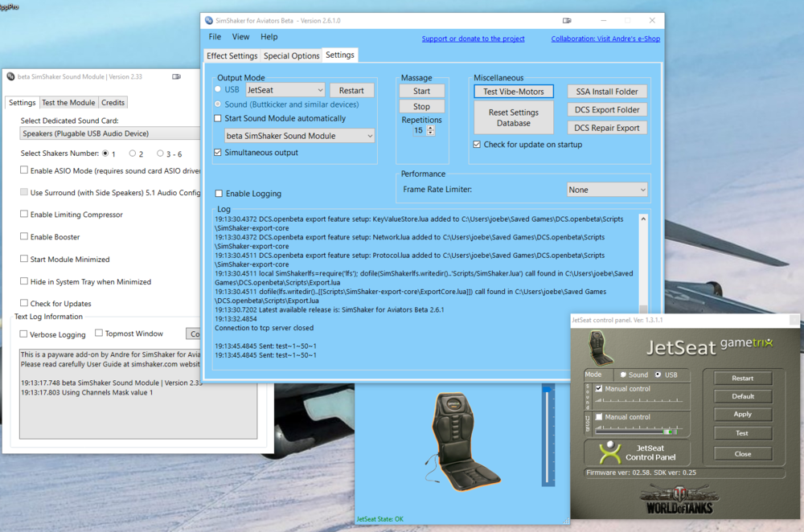
Task: Click the pin icon in Sound Module title bar
Action: pos(176,77)
